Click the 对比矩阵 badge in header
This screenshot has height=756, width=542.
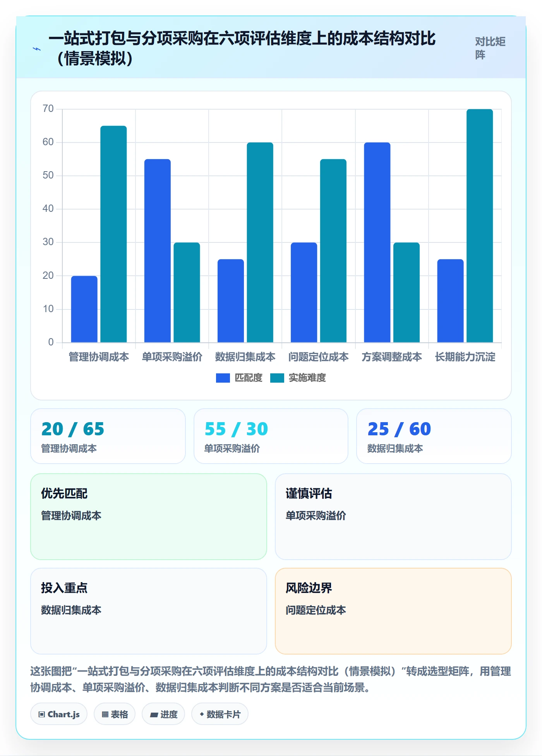click(490, 48)
